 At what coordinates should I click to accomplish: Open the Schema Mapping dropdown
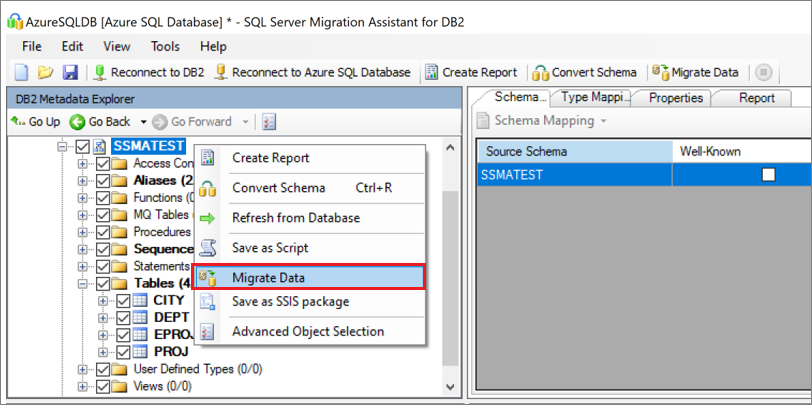coord(543,121)
